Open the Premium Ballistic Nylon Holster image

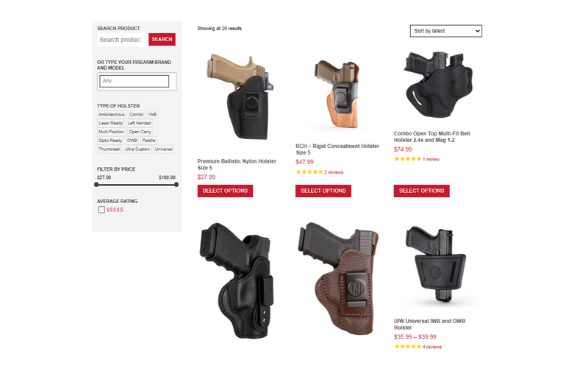[x=240, y=97]
